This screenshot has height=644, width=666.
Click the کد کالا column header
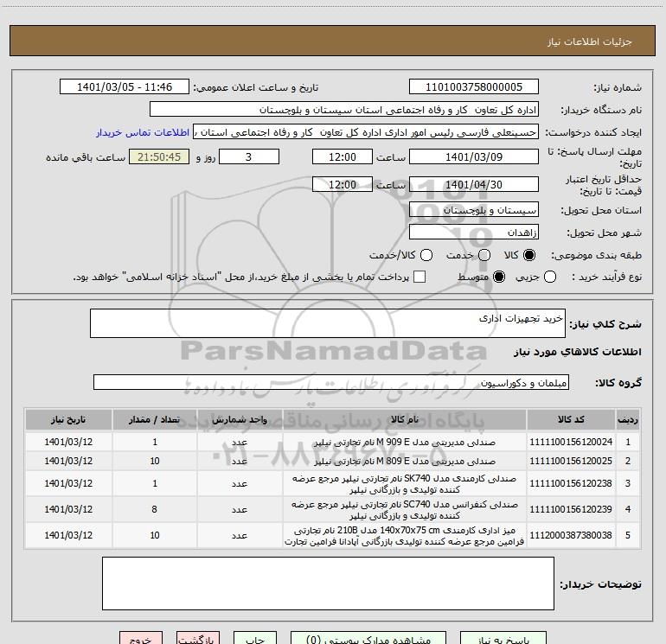coord(571,420)
